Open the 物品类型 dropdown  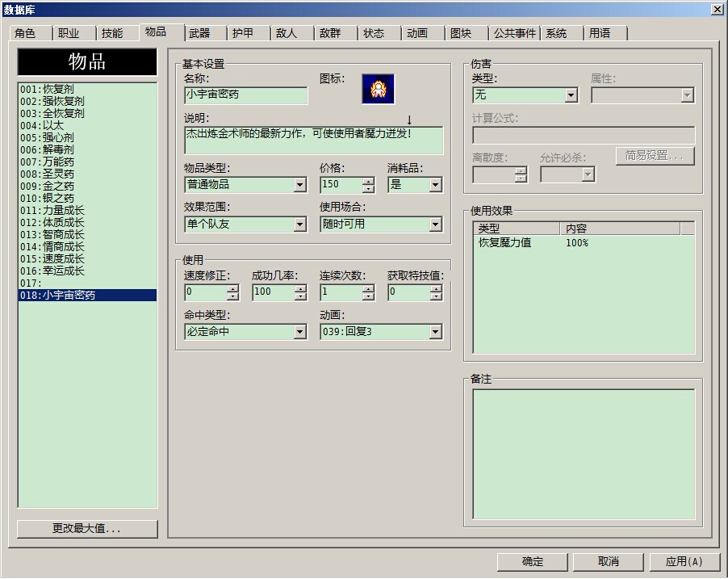299,185
